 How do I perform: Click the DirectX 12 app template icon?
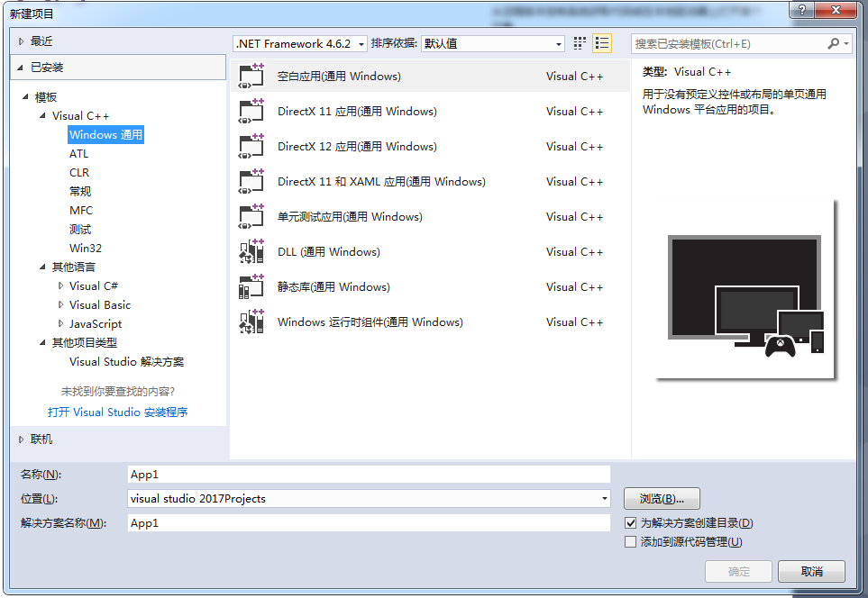point(251,146)
